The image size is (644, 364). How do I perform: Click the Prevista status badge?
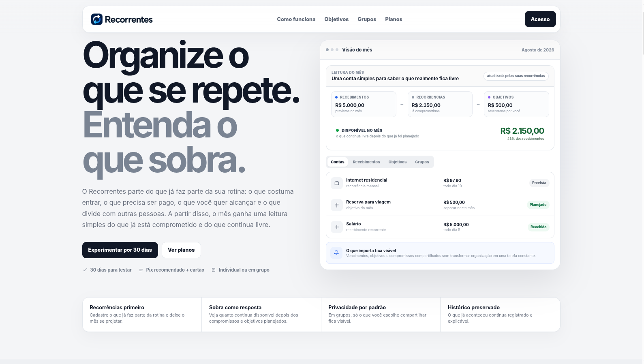pyautogui.click(x=539, y=183)
